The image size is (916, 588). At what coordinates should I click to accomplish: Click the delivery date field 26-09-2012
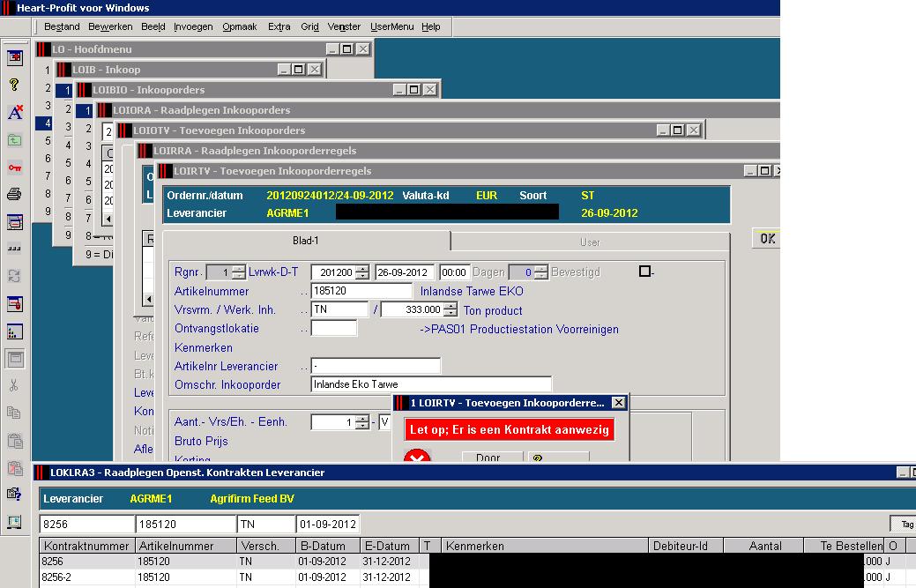[x=405, y=272]
